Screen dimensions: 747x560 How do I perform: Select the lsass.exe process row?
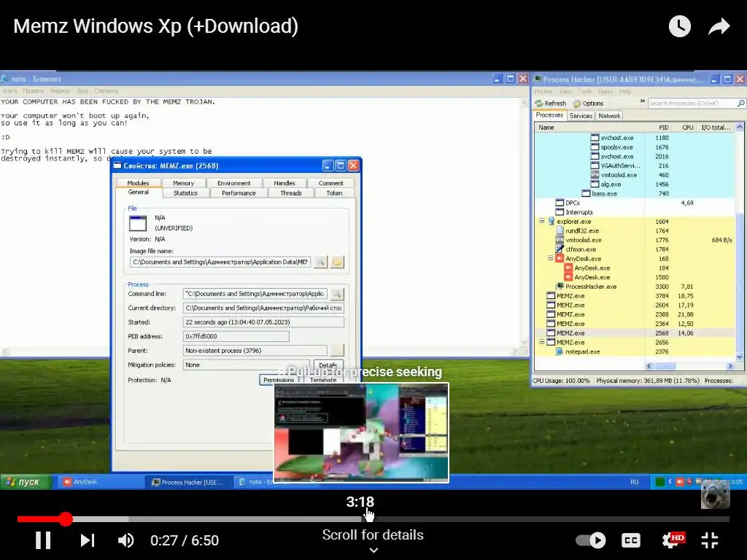click(x=635, y=193)
